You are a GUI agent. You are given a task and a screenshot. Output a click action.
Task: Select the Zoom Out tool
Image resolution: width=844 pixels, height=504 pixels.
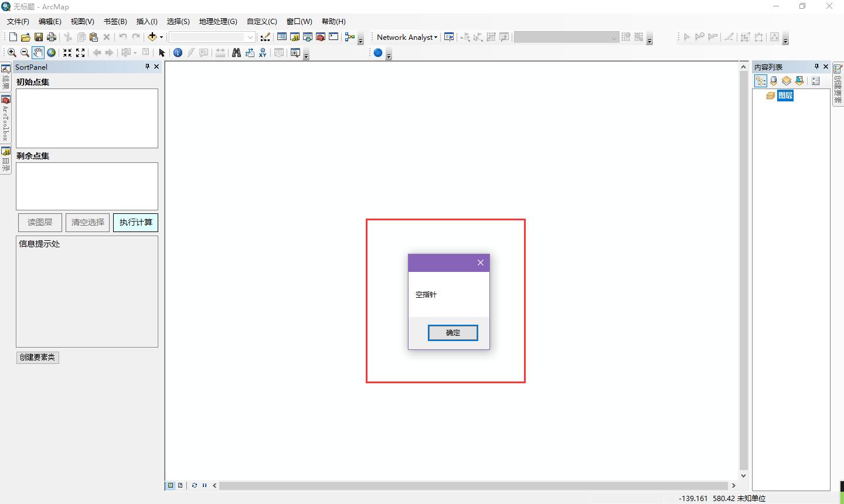click(x=25, y=53)
